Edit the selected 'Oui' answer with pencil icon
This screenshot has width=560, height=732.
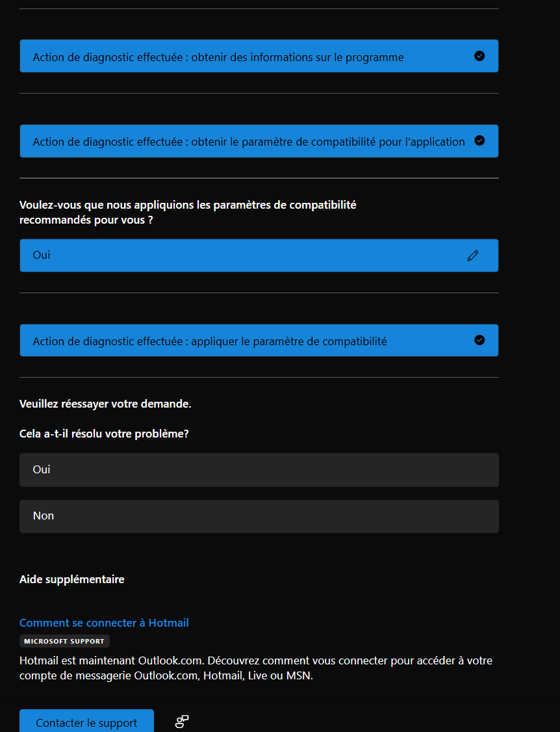[473, 255]
